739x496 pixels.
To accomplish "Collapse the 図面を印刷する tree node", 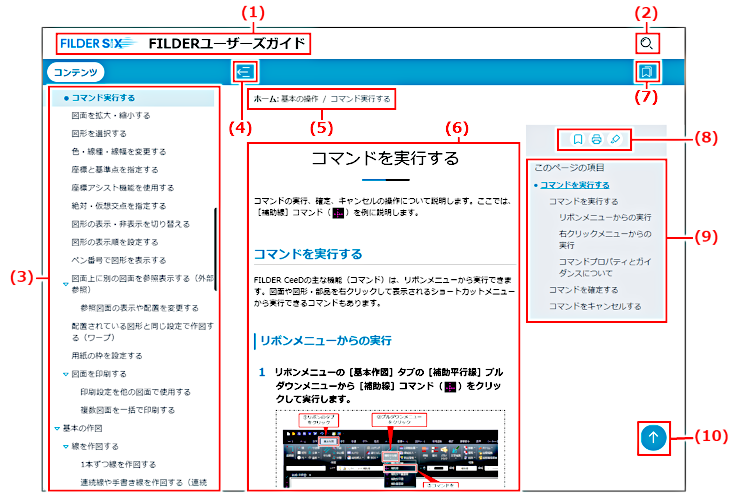I will [65, 374].
